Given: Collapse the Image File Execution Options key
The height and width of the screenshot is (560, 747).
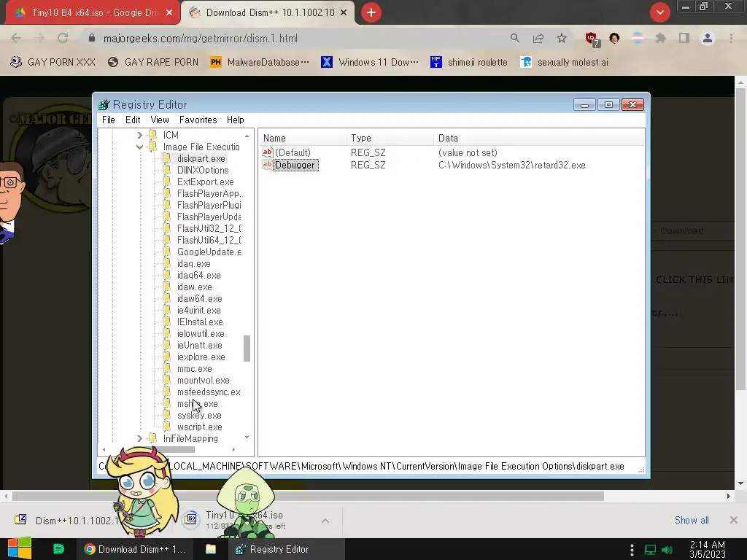Looking at the screenshot, I should (139, 147).
